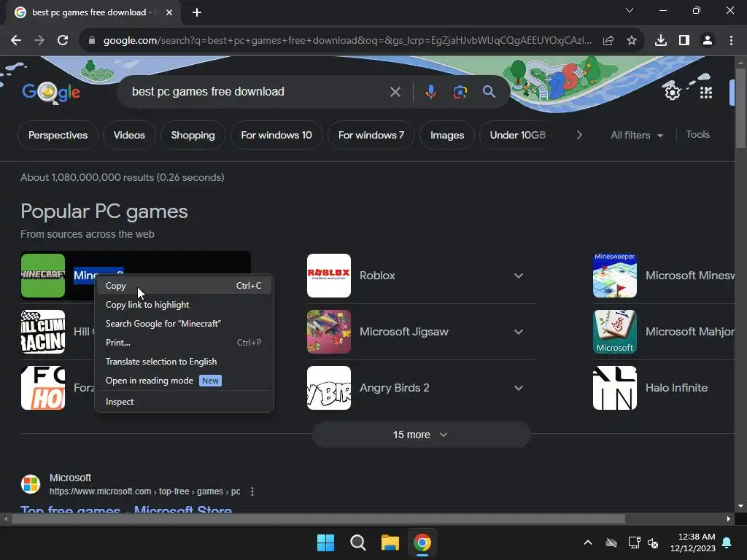Open the tab search chevron in title bar
The image size is (747, 560).
pos(630,10)
